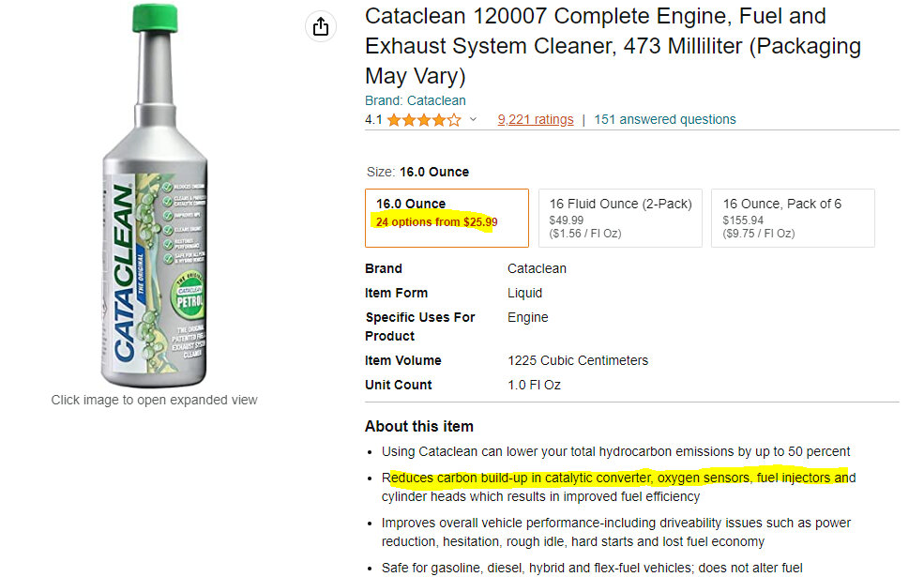Click the green cap on the bottle image
The image size is (924, 577).
pos(155,17)
